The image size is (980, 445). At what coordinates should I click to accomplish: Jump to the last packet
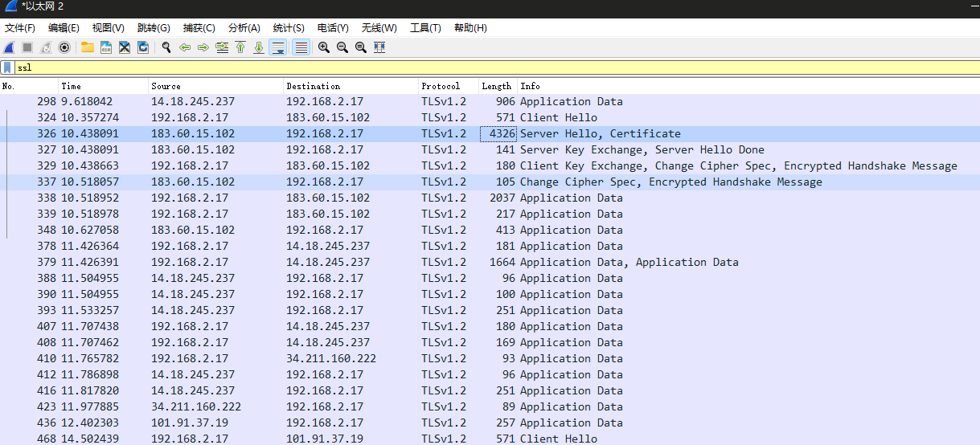[x=259, y=47]
